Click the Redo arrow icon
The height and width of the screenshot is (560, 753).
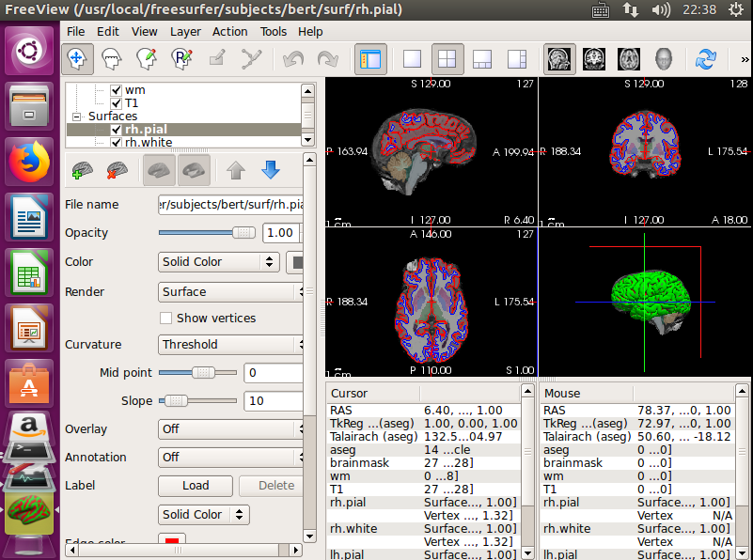[x=328, y=59]
